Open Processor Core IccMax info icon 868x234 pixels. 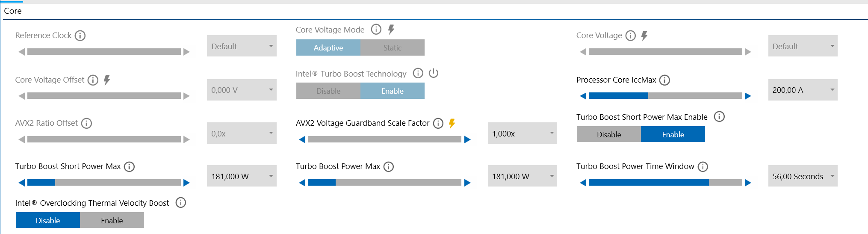(664, 80)
